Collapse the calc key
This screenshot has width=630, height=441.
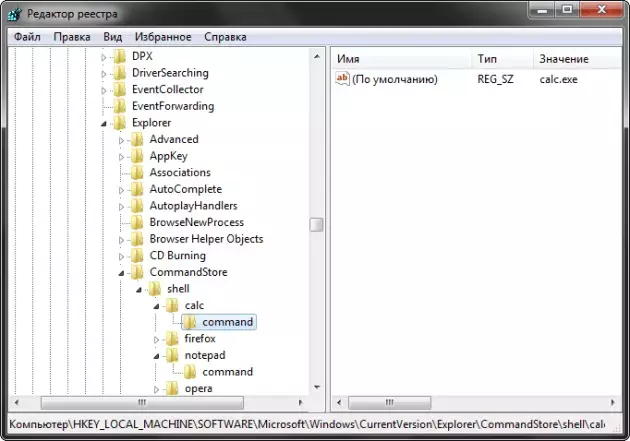(157, 306)
